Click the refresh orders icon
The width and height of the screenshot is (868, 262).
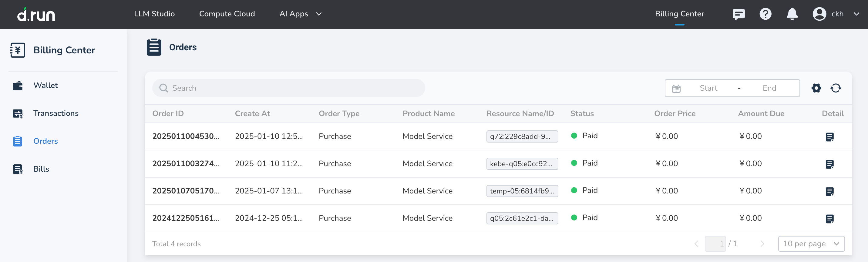pos(835,88)
